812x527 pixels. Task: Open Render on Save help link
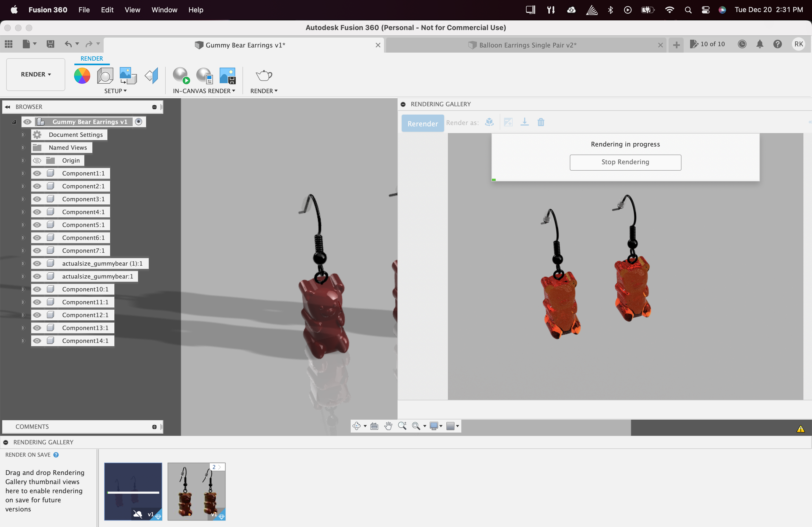coord(56,455)
